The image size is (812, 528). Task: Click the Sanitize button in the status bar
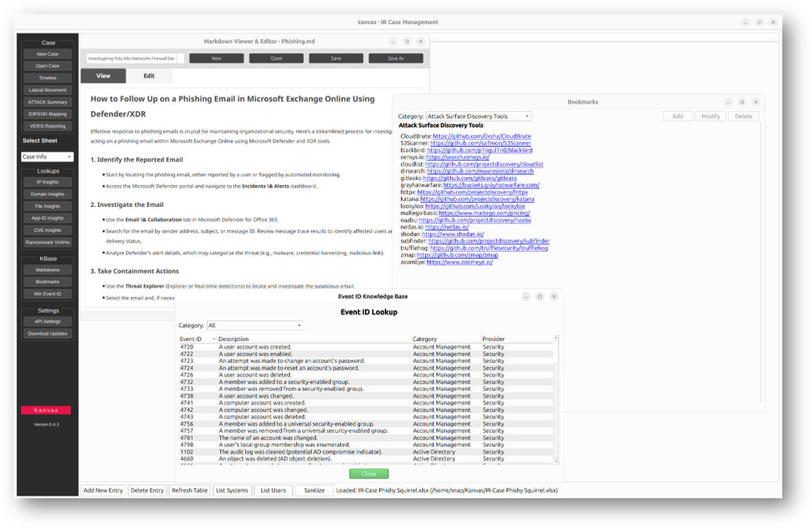point(314,490)
